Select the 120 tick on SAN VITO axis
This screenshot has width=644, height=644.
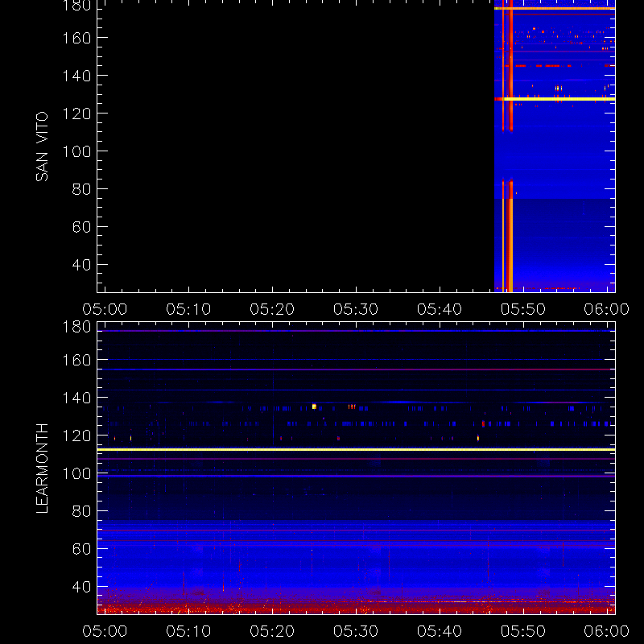click(76, 114)
